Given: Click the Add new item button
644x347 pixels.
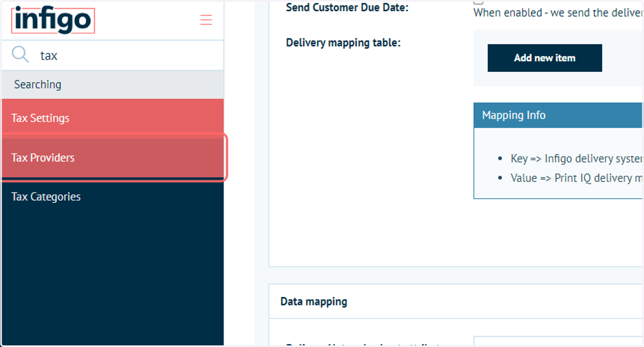Looking at the screenshot, I should (x=545, y=58).
